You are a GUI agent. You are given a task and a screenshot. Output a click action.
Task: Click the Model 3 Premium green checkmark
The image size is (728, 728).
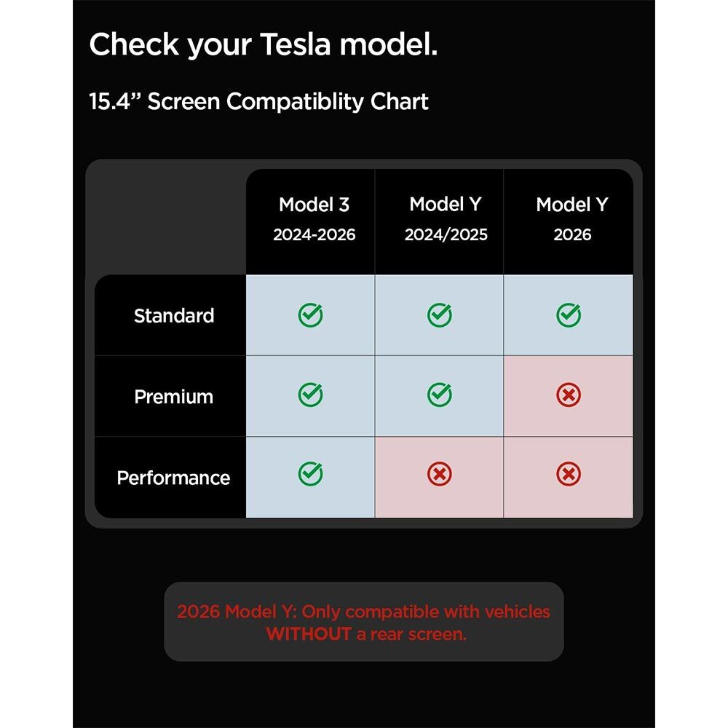[x=310, y=395]
